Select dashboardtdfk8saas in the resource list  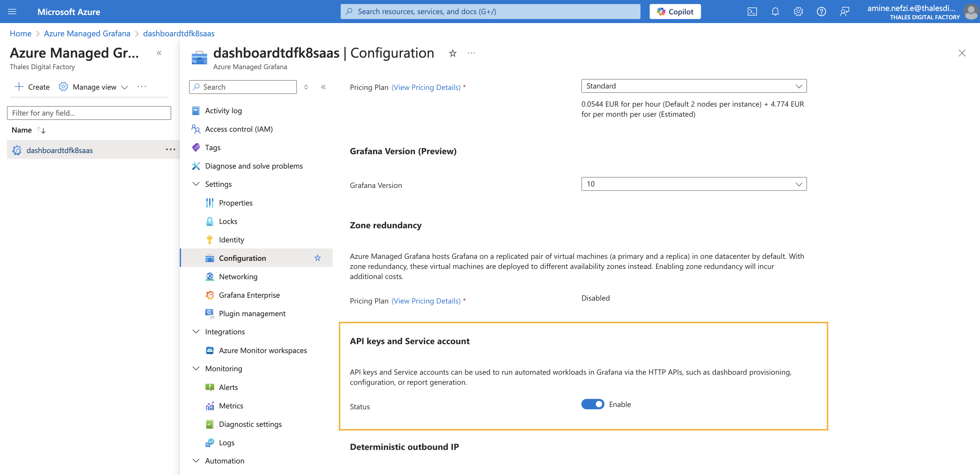pyautogui.click(x=59, y=150)
